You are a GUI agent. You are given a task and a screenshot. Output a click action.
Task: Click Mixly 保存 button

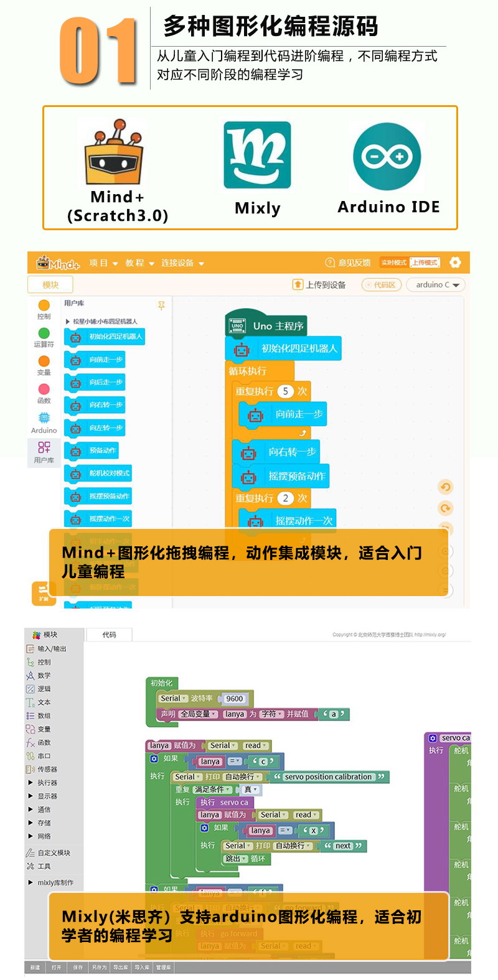click(78, 968)
